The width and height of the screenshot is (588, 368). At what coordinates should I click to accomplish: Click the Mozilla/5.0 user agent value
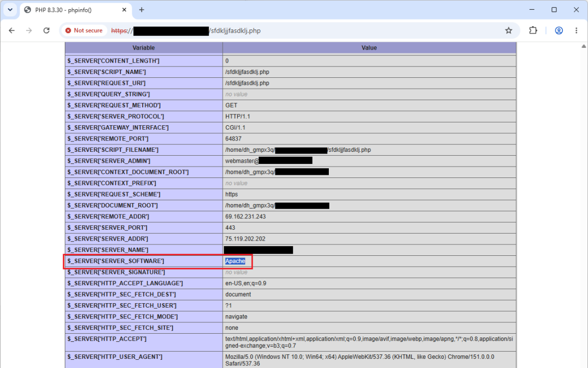[x=360, y=360]
